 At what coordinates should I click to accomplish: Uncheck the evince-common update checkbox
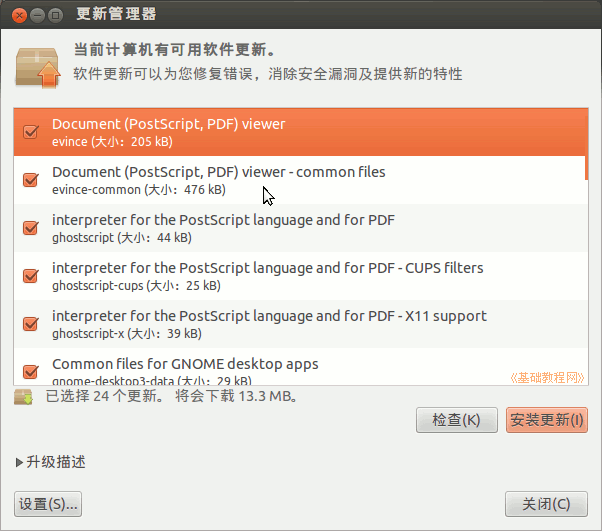point(30,180)
